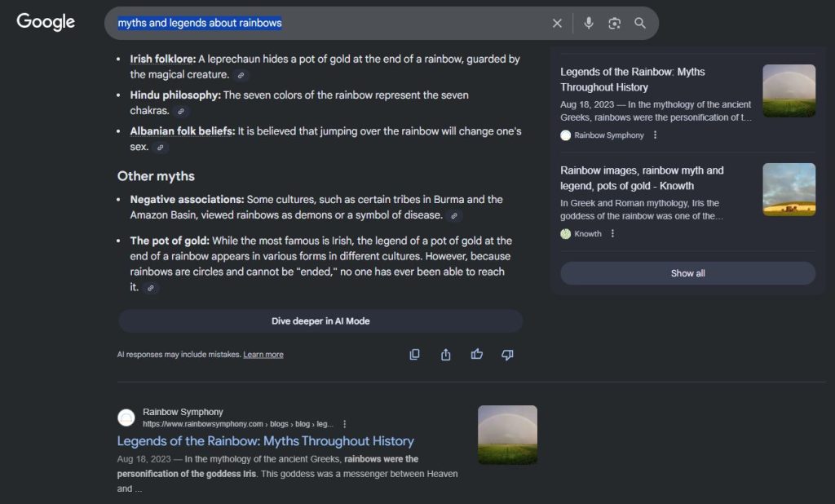Open sidebar card Legends of the Rainbow title

(x=632, y=79)
